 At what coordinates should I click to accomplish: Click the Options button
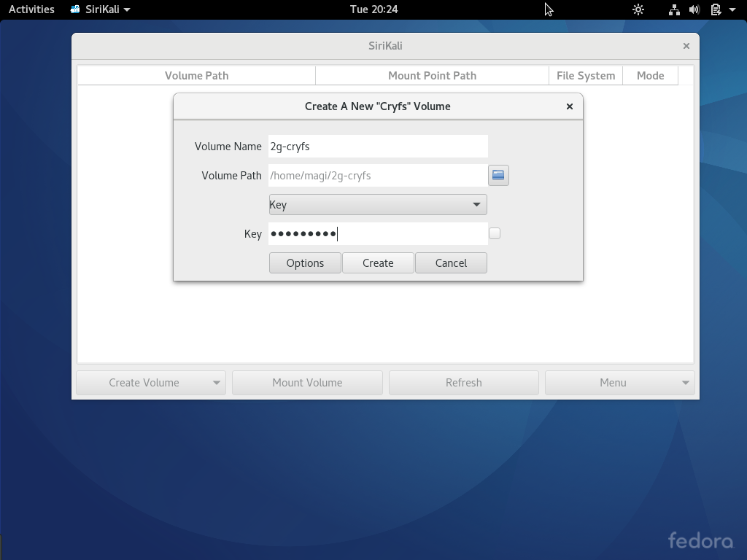click(x=305, y=262)
